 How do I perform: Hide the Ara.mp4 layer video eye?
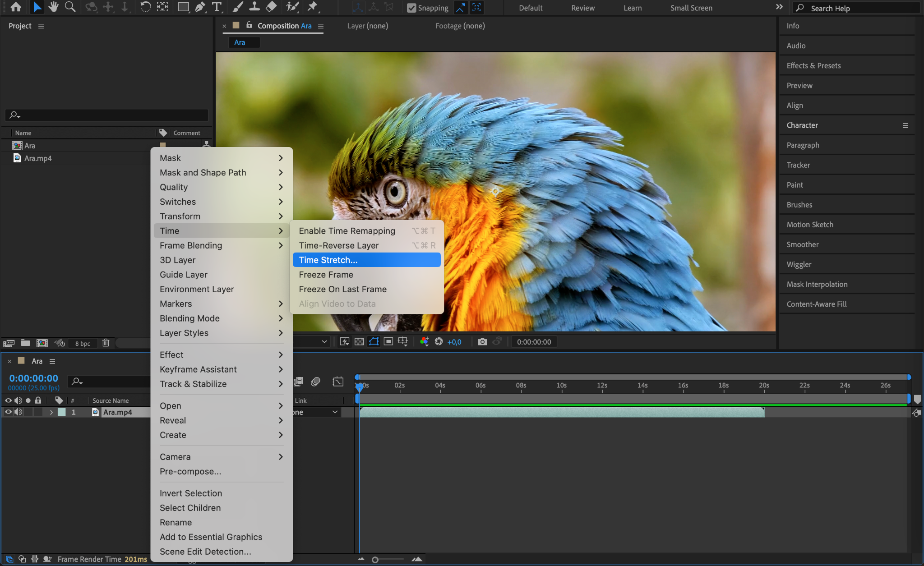tap(8, 412)
